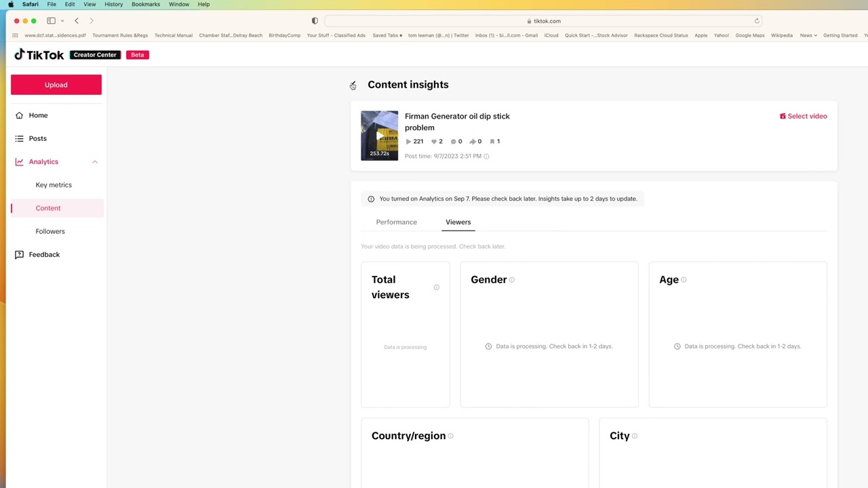Screen dimensions: 868x488
Task: Open the Window menu
Action: pos(179,4)
